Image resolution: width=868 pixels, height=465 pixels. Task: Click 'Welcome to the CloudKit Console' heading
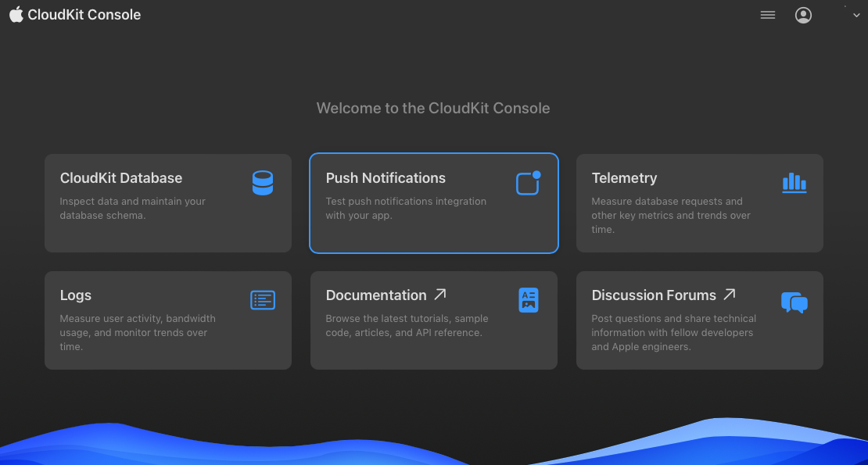433,109
